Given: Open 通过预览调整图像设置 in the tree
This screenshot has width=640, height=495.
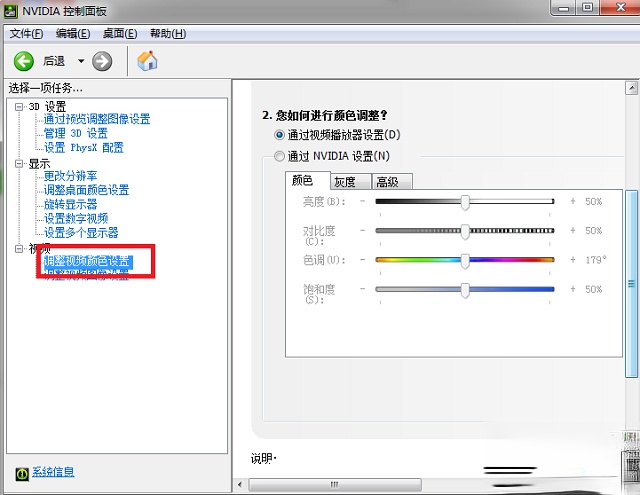Looking at the screenshot, I should (97, 119).
